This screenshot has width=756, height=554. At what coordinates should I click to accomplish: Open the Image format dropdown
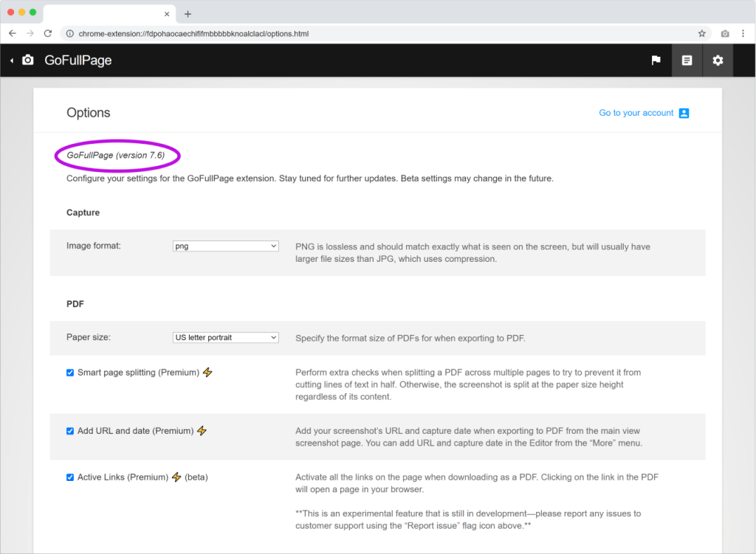click(225, 246)
